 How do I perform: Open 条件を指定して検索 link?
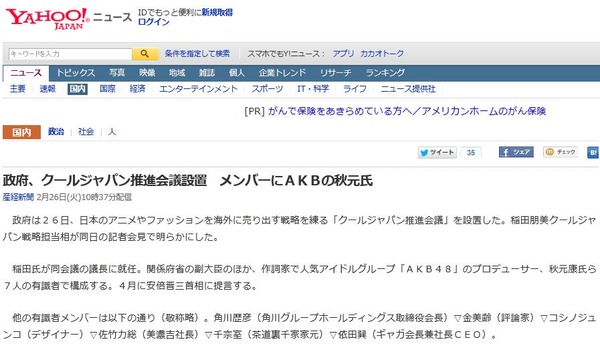click(197, 54)
